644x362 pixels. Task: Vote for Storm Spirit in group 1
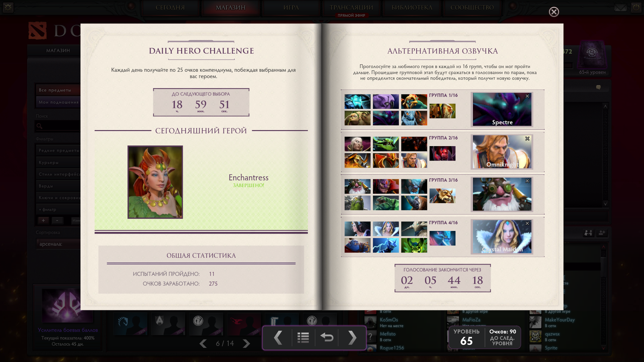(358, 102)
